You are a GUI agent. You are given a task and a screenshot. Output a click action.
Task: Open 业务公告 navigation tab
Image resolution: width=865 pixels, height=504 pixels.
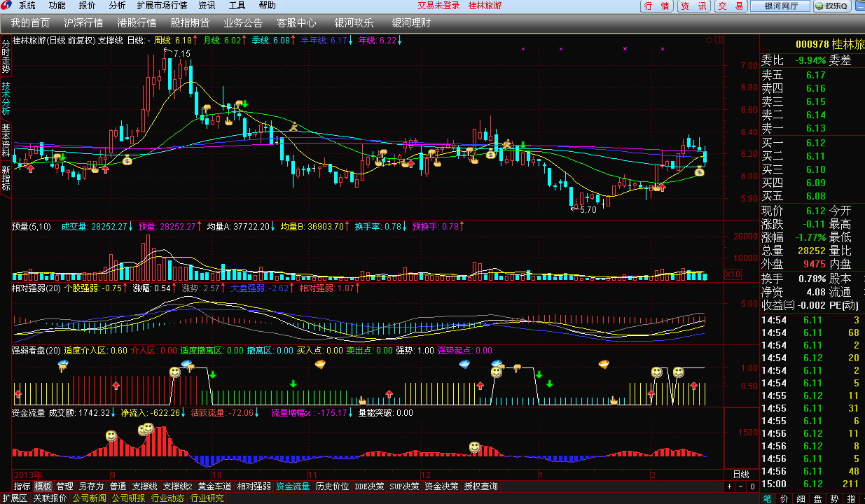[x=243, y=23]
